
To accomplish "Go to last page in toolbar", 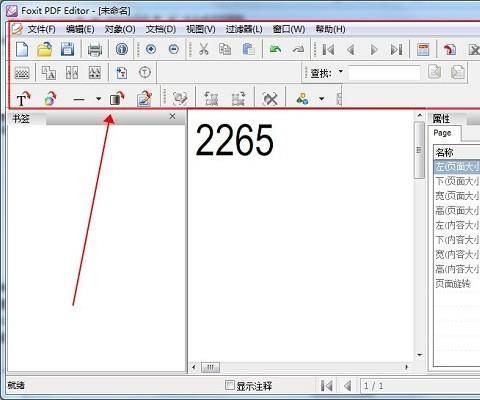I will pos(396,50).
